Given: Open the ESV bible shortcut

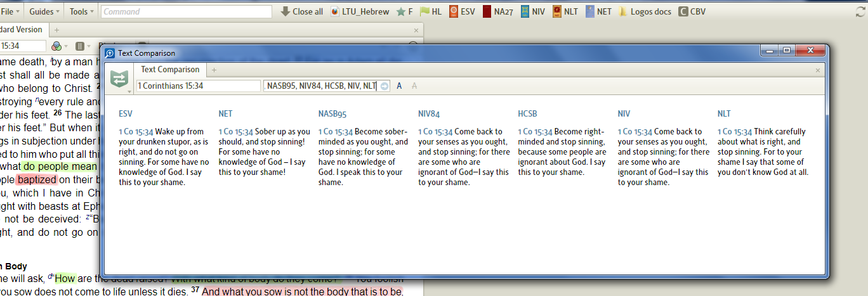Looking at the screenshot, I should [463, 11].
